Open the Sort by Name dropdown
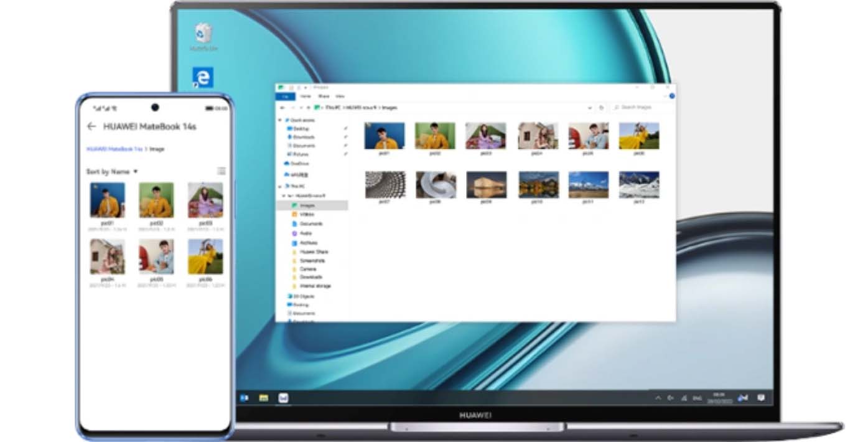 [112, 171]
